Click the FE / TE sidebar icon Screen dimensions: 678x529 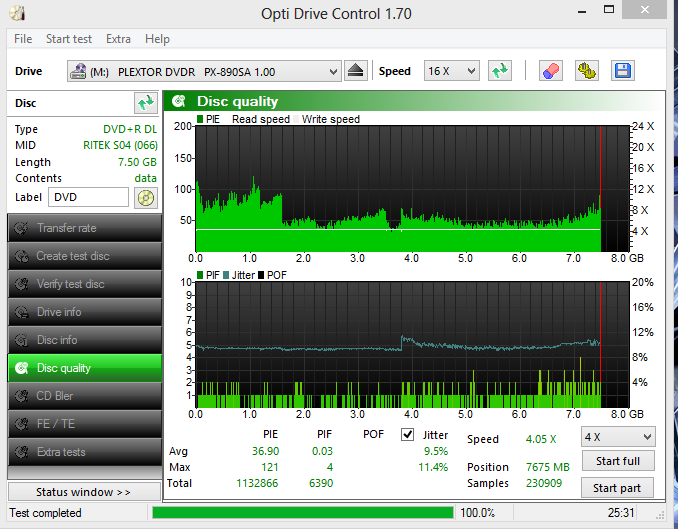pyautogui.click(x=21, y=424)
